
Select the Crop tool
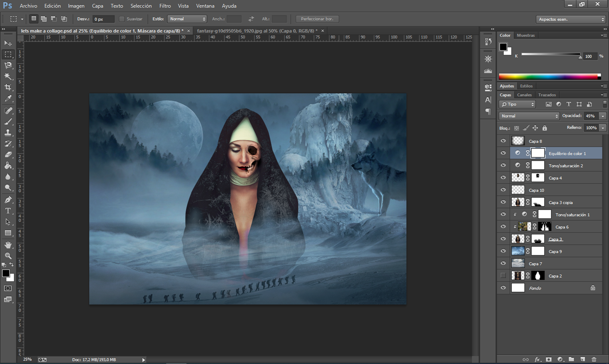pos(8,87)
